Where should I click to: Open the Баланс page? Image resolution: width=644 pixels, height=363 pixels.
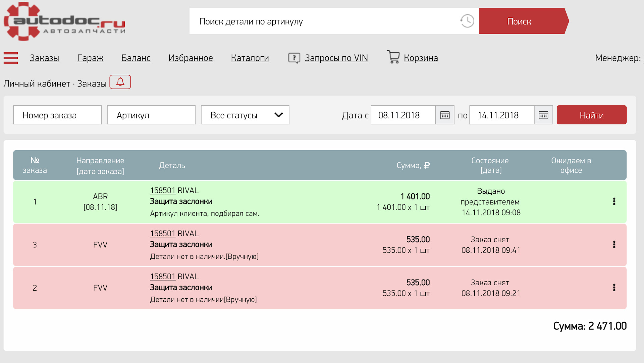click(x=136, y=58)
